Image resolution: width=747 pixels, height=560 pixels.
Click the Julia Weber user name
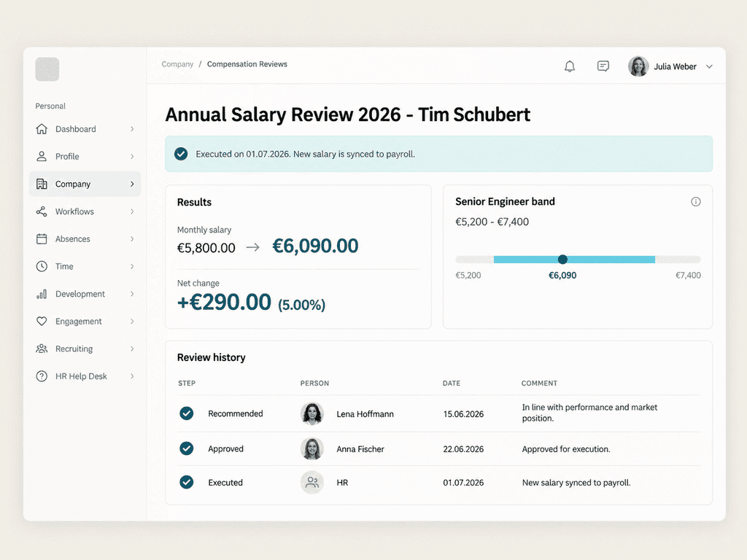click(x=675, y=66)
